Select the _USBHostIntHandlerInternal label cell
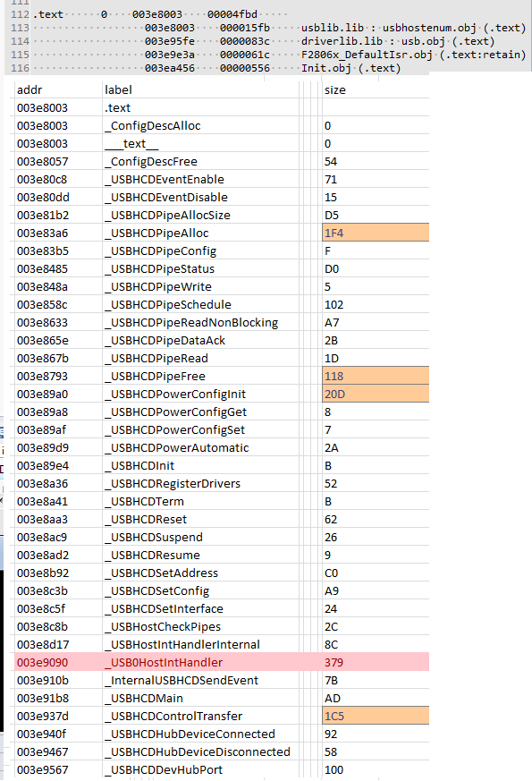 [200, 644]
